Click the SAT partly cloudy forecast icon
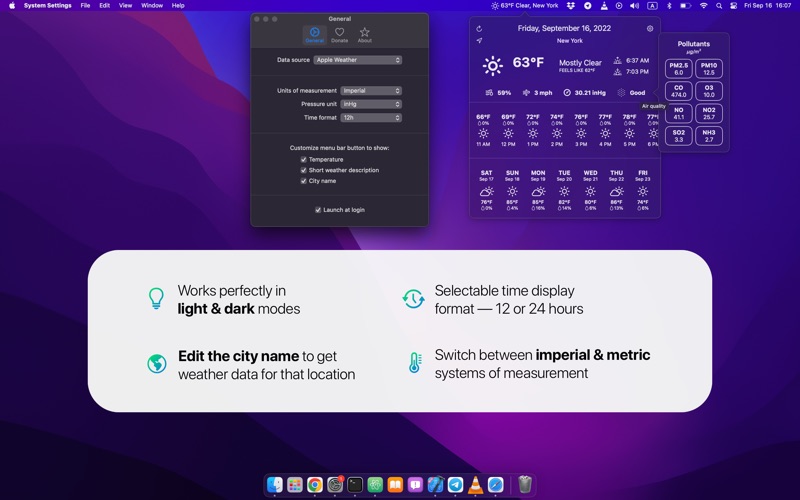 point(486,191)
